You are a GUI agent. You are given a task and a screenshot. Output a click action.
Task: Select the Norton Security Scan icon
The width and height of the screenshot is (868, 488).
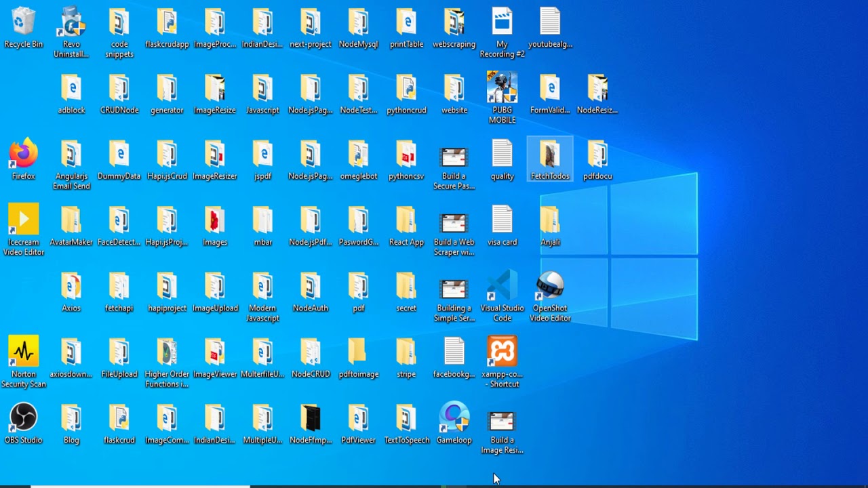tap(23, 352)
